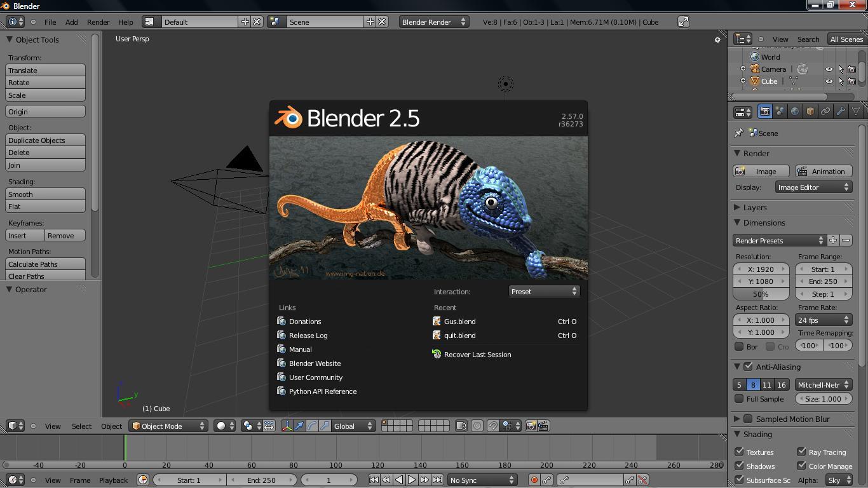Screen dimensions: 868x488
Task: Disable Ray Tracing in the Shading panel
Action: point(801,452)
